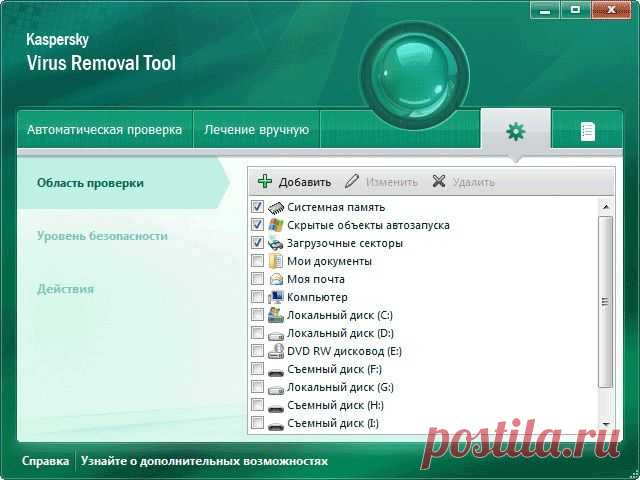Click the DVD RW drive (E:) icon

point(276,351)
